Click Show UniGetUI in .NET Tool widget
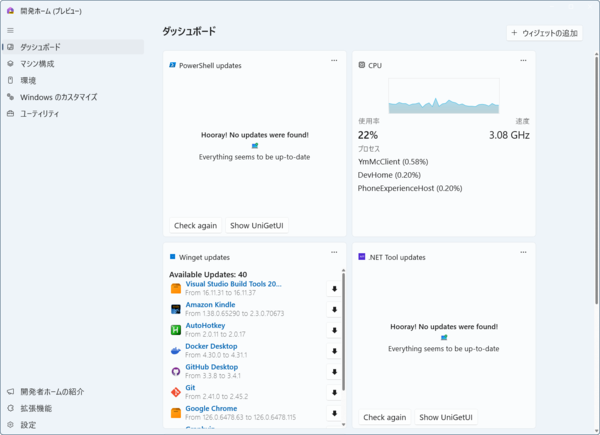 pos(446,417)
